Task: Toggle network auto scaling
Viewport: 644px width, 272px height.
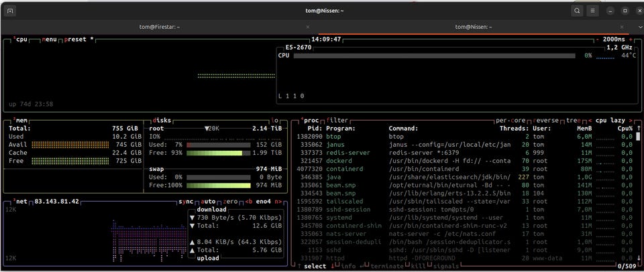Action: pyautogui.click(x=208, y=201)
